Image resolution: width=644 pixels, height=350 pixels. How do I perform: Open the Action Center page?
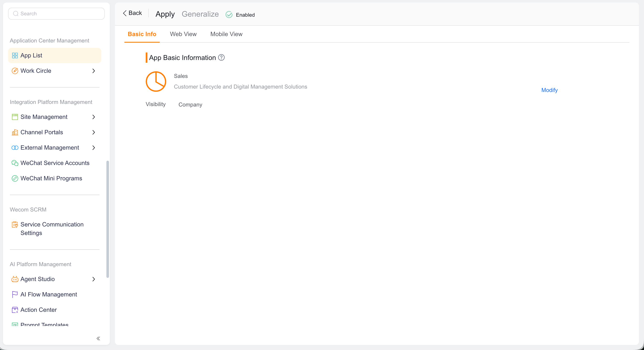pos(55,310)
